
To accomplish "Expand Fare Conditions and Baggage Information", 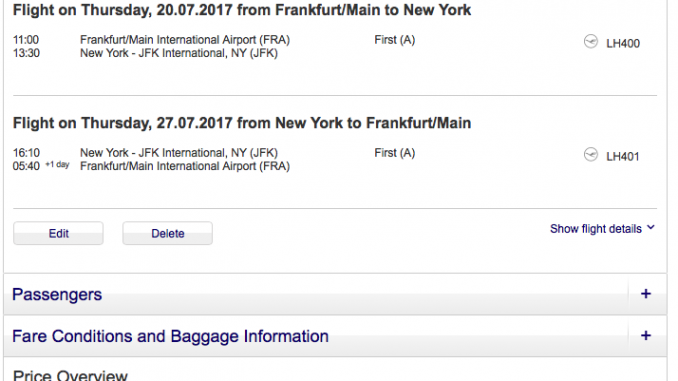I will 335,336.
